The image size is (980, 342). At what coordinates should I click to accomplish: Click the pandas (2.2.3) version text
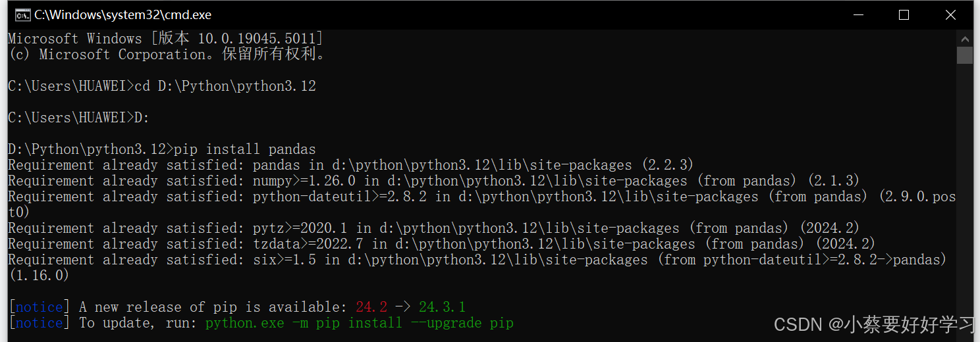click(x=663, y=165)
